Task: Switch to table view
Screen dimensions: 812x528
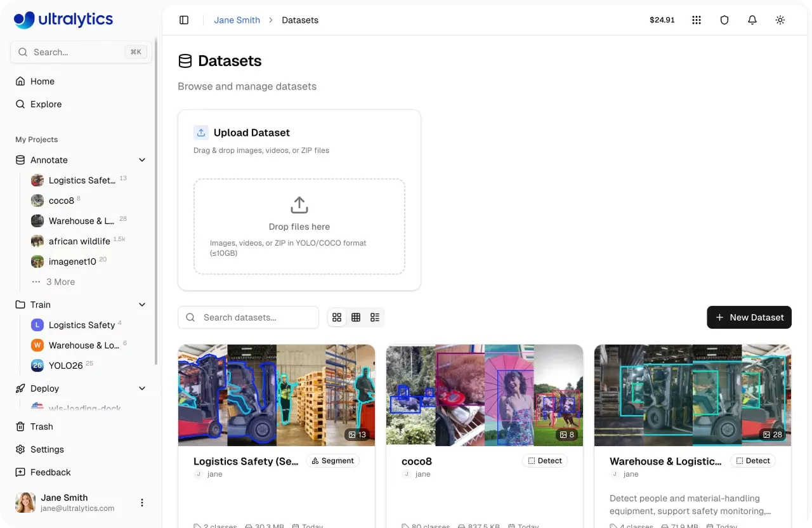Action: pos(356,317)
